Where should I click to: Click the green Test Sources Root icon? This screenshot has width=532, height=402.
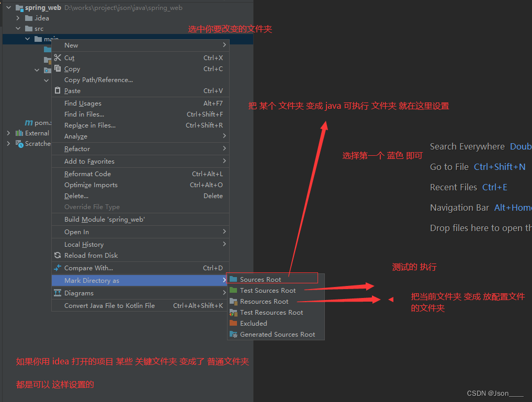[x=234, y=290]
